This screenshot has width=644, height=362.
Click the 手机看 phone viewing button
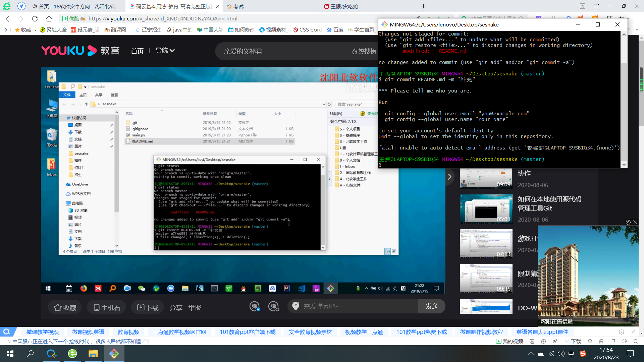[107, 307]
